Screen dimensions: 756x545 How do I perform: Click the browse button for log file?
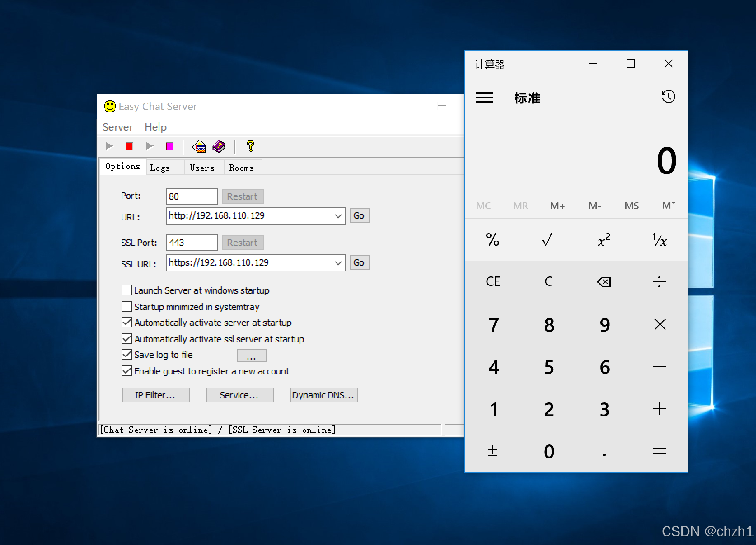click(x=251, y=356)
